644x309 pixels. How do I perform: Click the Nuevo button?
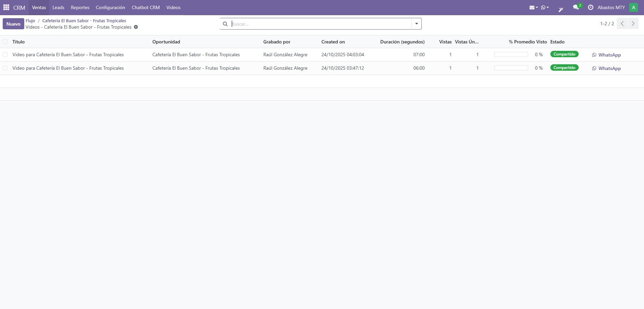tap(13, 24)
